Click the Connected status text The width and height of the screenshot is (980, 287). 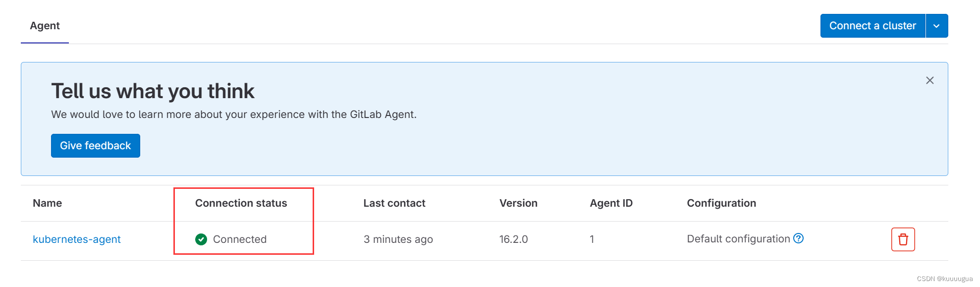(240, 239)
